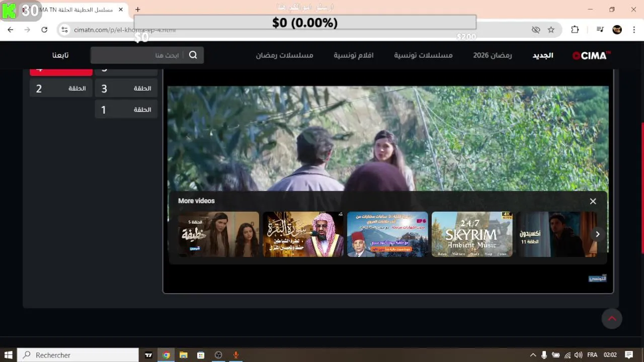Open the خطيفة الحلقة 5 video thumbnail
The image size is (644, 362).
click(x=219, y=234)
